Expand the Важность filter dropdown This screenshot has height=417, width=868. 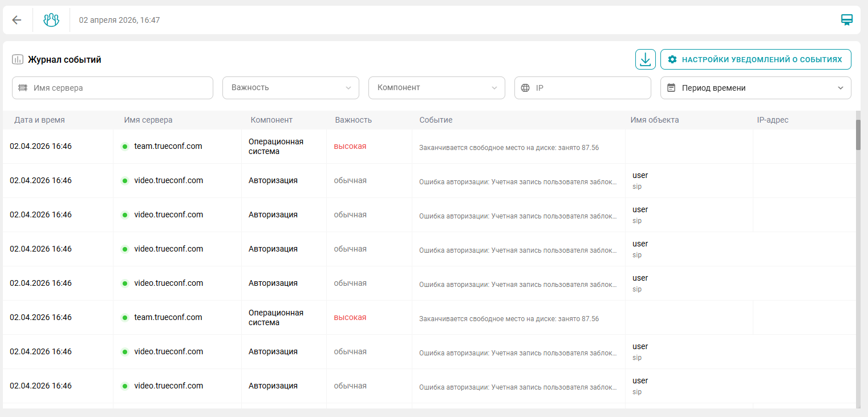pyautogui.click(x=291, y=88)
